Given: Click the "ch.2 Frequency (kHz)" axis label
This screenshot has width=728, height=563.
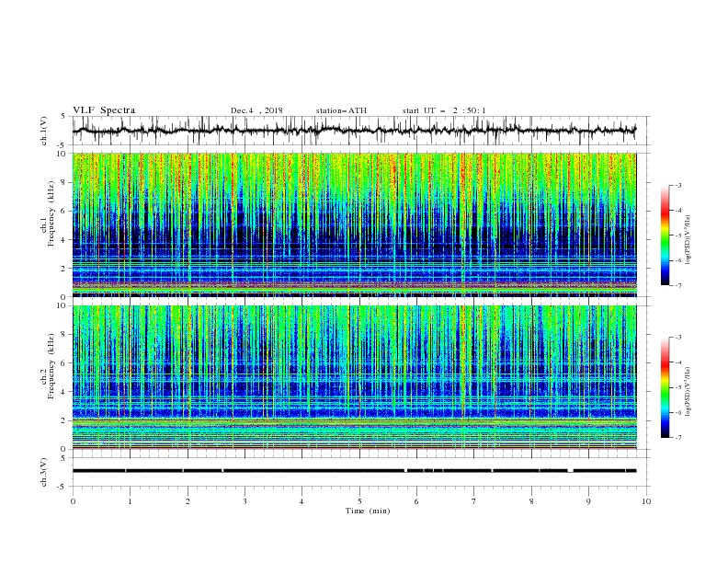Looking at the screenshot, I should (48, 365).
